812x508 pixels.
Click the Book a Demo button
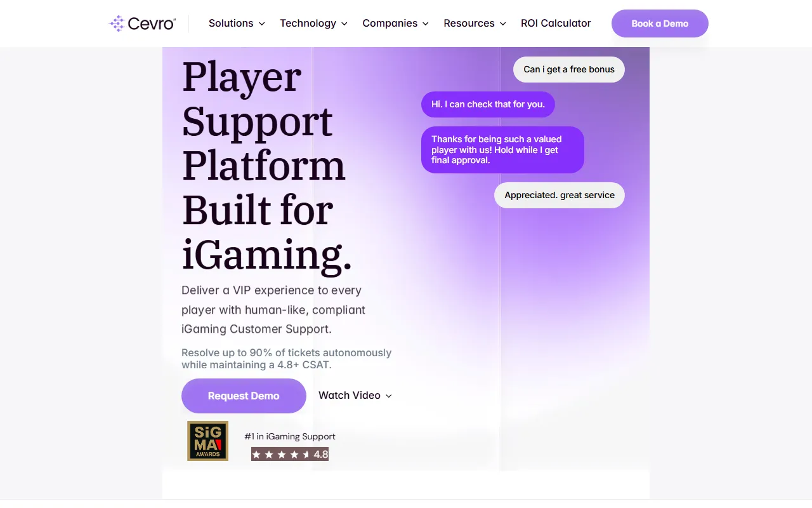[660, 23]
